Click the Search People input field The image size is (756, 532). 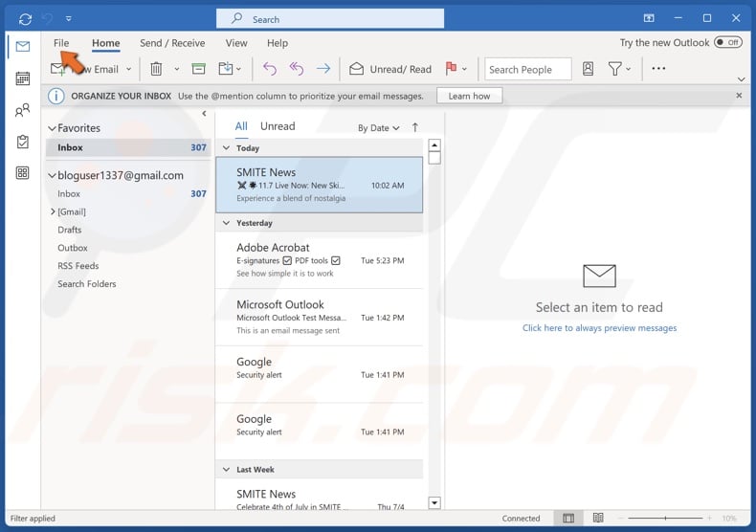528,70
